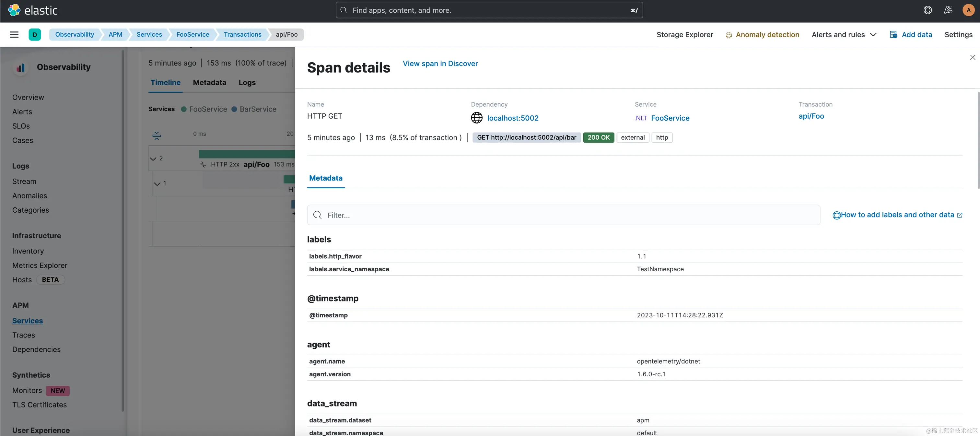Image resolution: width=980 pixels, height=436 pixels.
Task: Close the Span details flyout
Action: 973,57
